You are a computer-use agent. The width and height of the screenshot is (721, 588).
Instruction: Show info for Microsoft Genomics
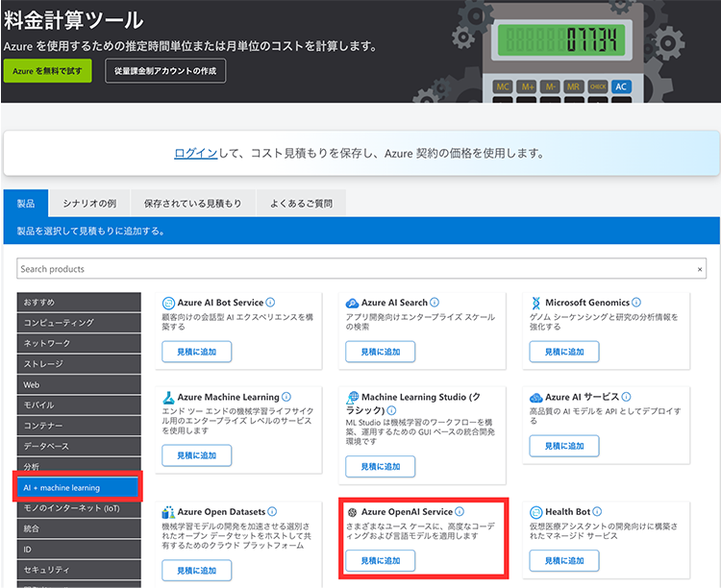coord(636,303)
